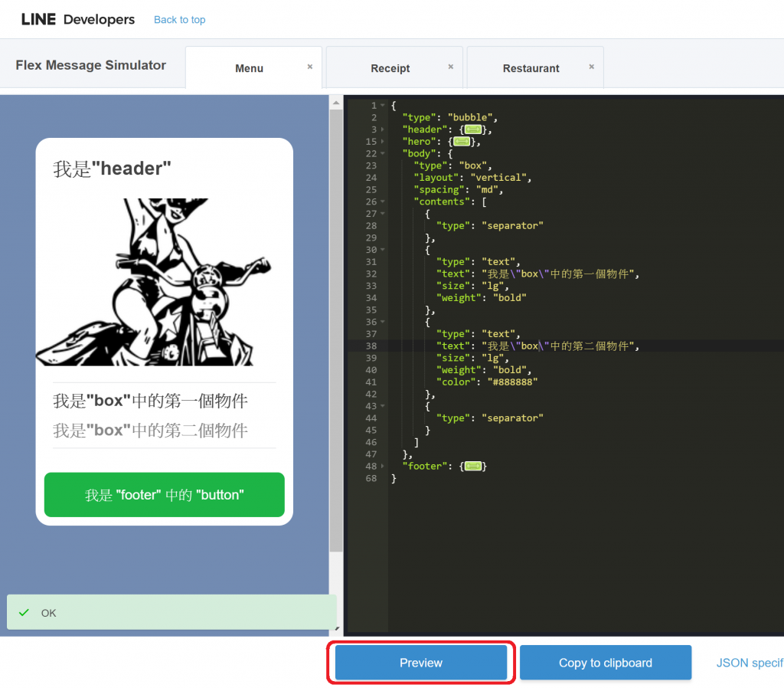Click the "separator" value on line 28

click(512, 226)
